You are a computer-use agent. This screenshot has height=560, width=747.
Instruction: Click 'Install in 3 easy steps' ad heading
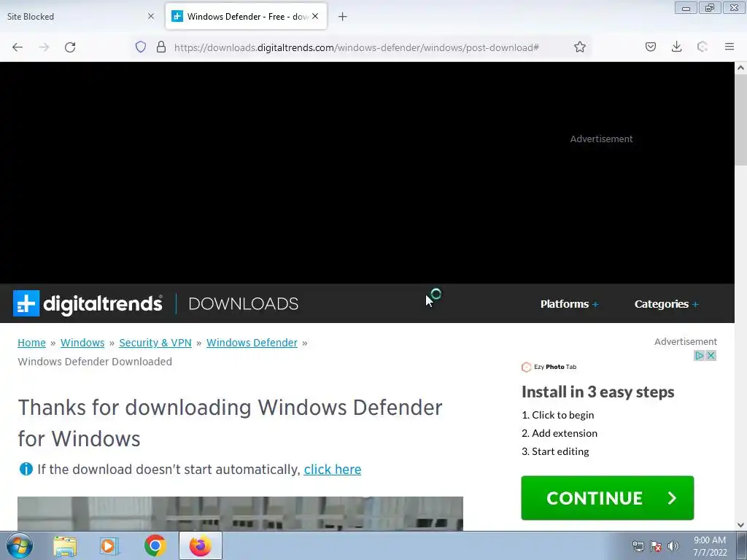pyautogui.click(x=598, y=392)
